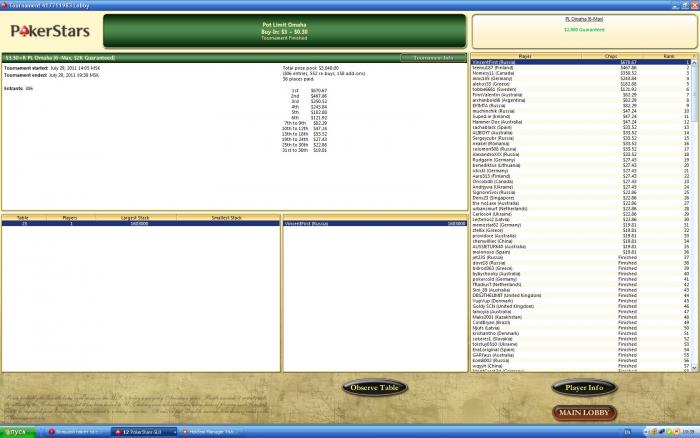This screenshot has width=700, height=438.
Task: Select the Ireland player ranked 11
Action: pyautogui.click(x=581, y=116)
